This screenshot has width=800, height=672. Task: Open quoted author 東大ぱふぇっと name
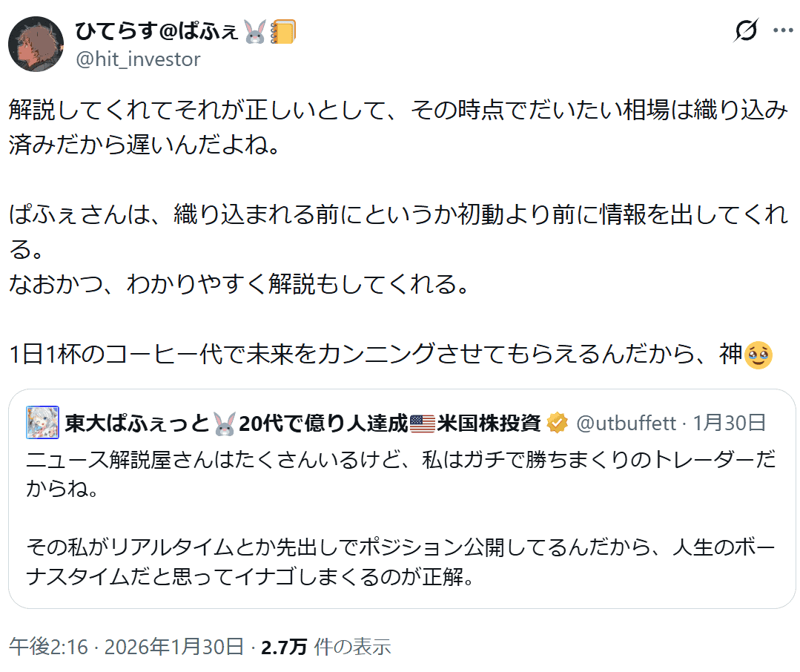pos(137,424)
